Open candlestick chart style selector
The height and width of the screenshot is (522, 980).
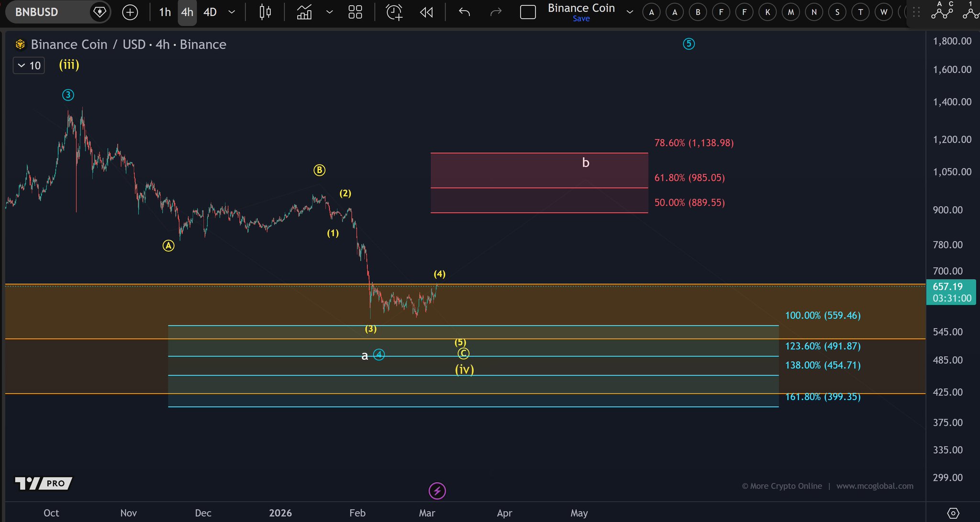coord(265,12)
